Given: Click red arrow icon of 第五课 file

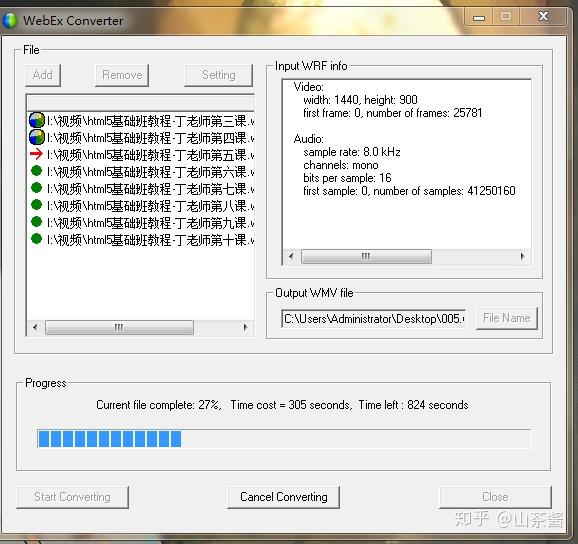Looking at the screenshot, I should pyautogui.click(x=36, y=154).
